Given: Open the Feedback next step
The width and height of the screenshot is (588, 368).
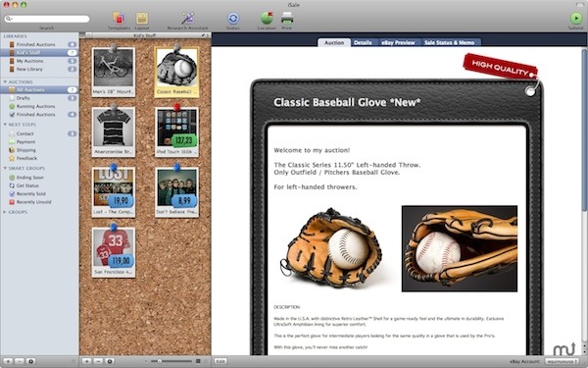Looking at the screenshot, I should coord(39,158).
